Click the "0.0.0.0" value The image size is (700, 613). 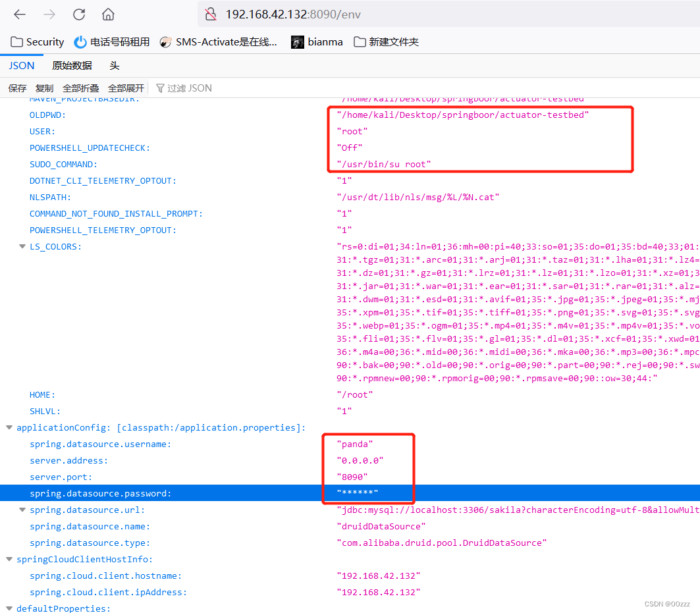[360, 461]
